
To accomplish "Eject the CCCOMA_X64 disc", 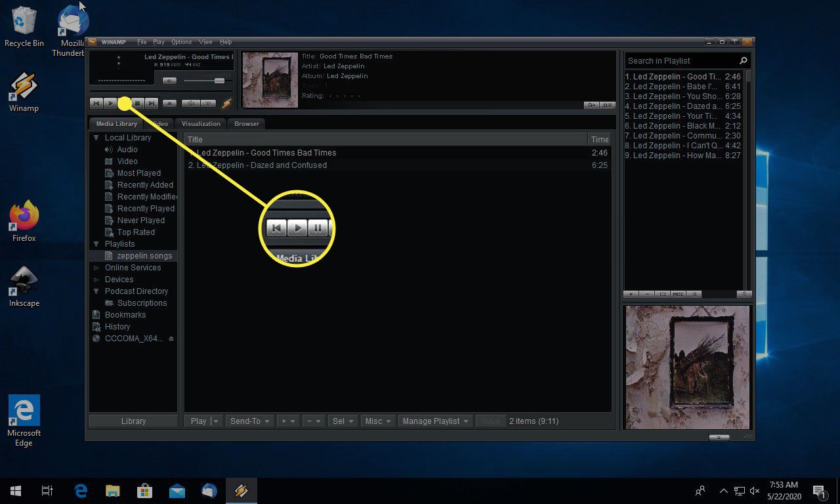I will (x=171, y=339).
